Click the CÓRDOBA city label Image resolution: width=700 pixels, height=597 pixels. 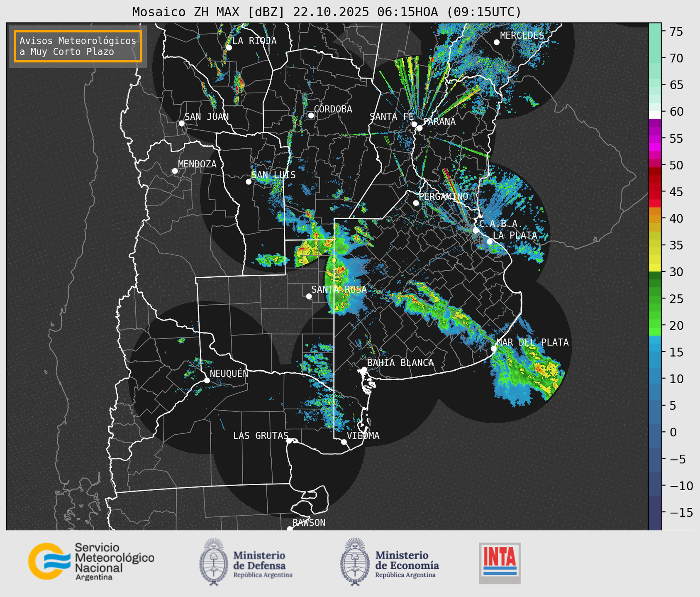[333, 109]
